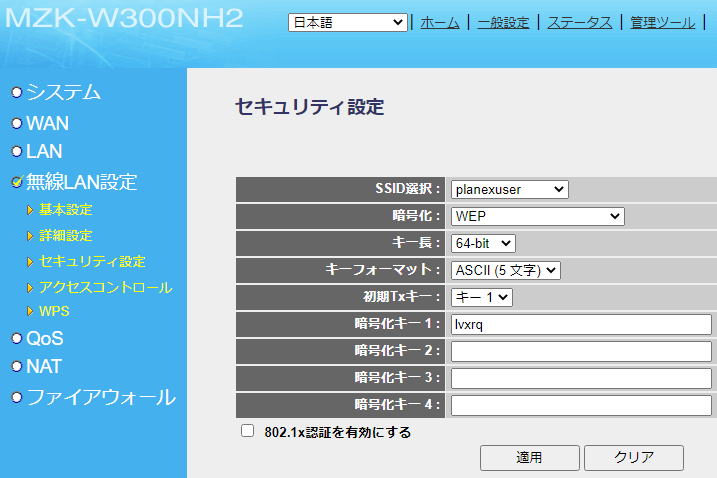Open the 基本設定 submenu item
The image size is (717, 478).
coord(65,210)
